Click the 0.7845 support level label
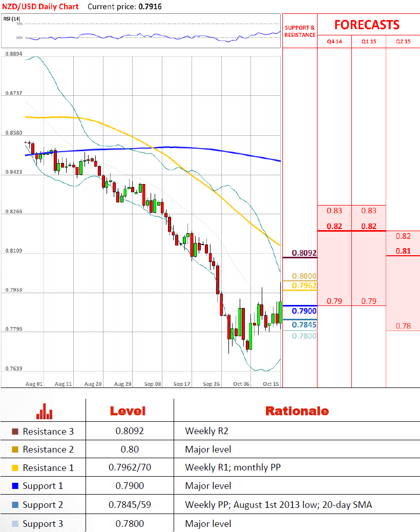 [x=304, y=325]
